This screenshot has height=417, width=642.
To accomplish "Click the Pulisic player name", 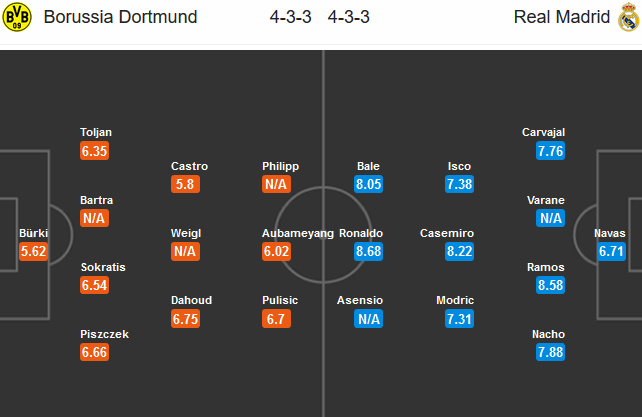I will (280, 300).
